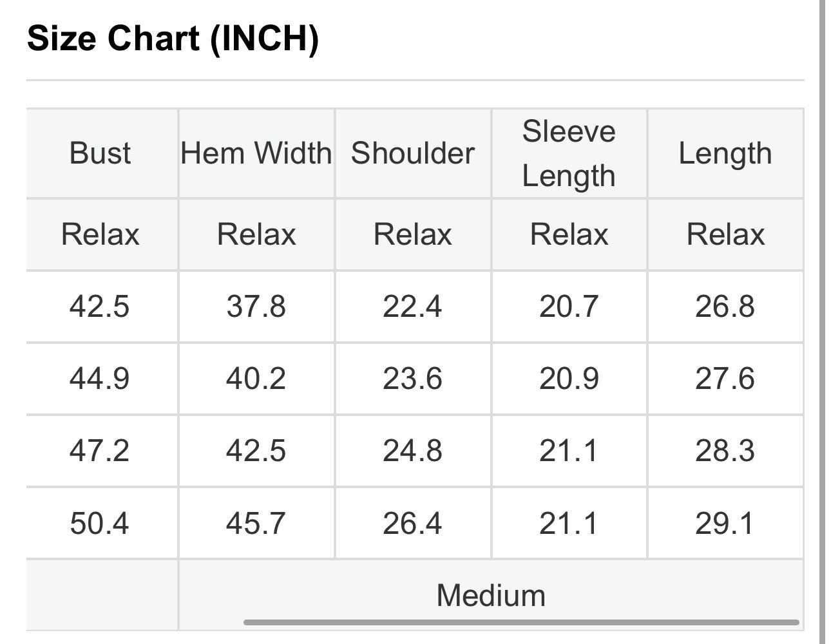Click the 26.4 shoulder value
Viewport: 831px width, 644px height.
[413, 523]
